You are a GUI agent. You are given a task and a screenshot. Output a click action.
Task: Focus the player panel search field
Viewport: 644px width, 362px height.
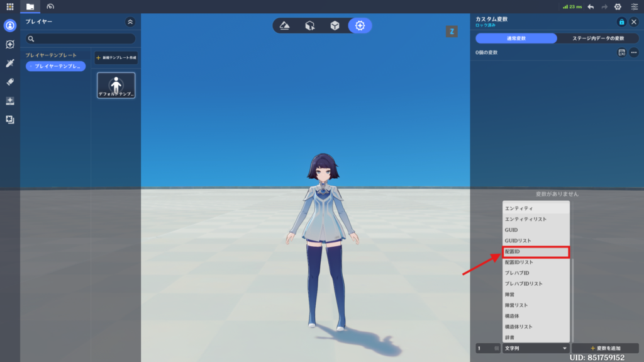pos(80,38)
